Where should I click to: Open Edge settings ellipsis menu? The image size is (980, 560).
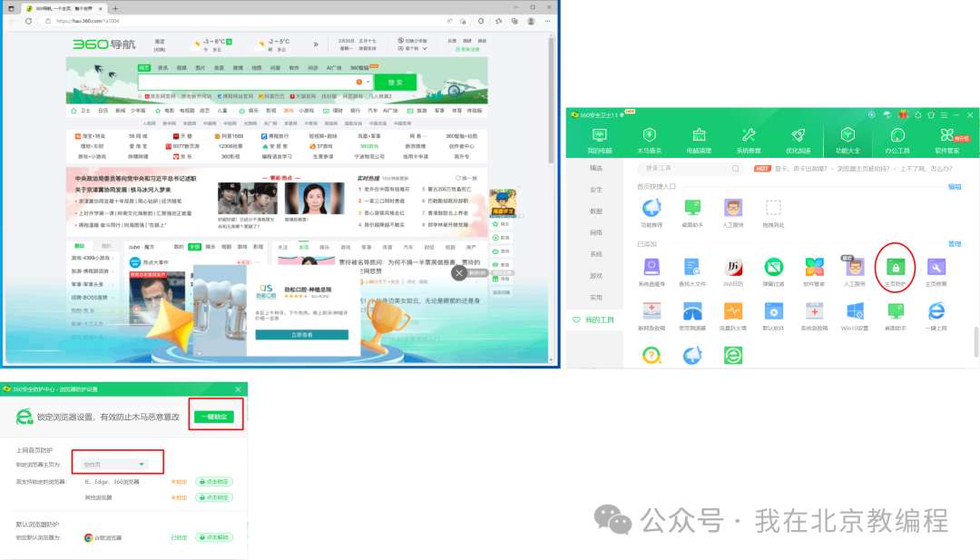point(547,21)
